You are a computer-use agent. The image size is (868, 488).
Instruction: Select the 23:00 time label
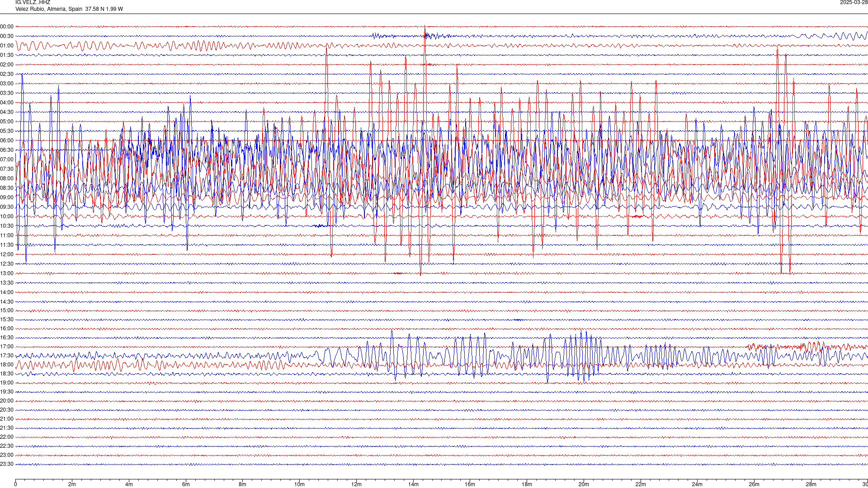tap(7, 455)
